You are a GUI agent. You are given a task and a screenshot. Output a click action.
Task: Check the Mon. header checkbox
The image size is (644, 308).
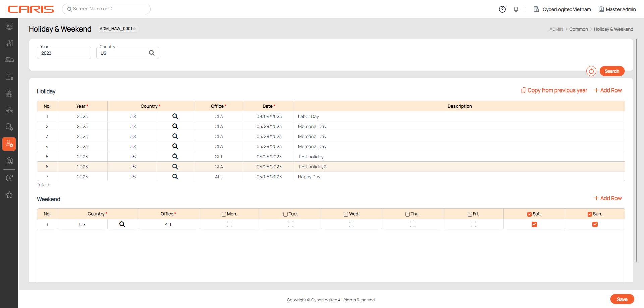224,214
